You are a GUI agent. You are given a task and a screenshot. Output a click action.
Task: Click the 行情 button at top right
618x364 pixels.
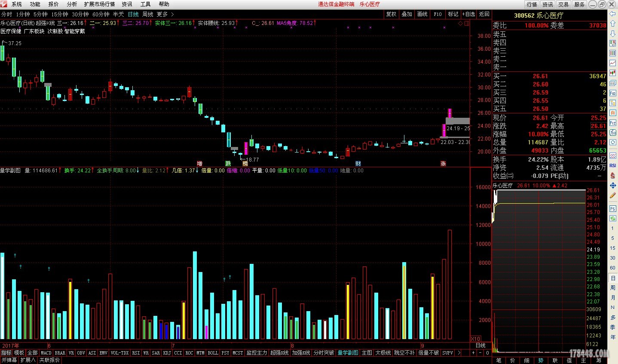point(532,4)
